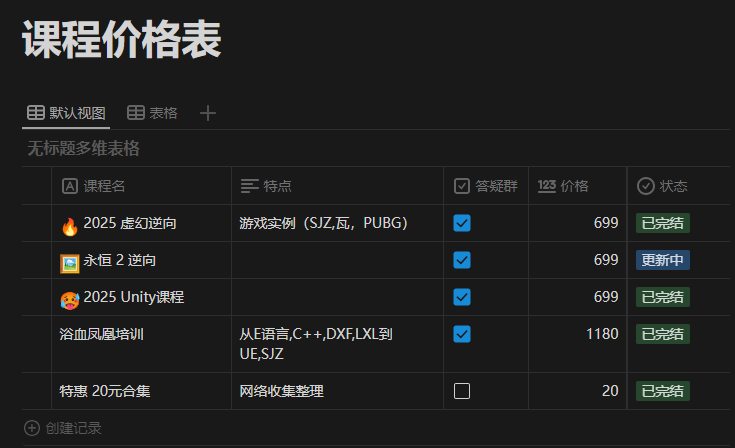Click the fire emoji icon beside 2025 虚幻逆向
Screen dimensions: 735x448
70,225
